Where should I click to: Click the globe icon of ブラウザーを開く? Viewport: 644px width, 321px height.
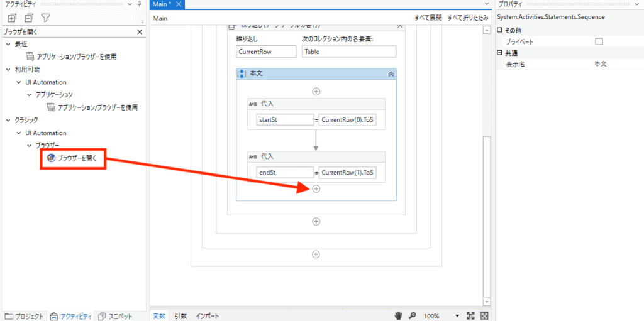point(52,158)
